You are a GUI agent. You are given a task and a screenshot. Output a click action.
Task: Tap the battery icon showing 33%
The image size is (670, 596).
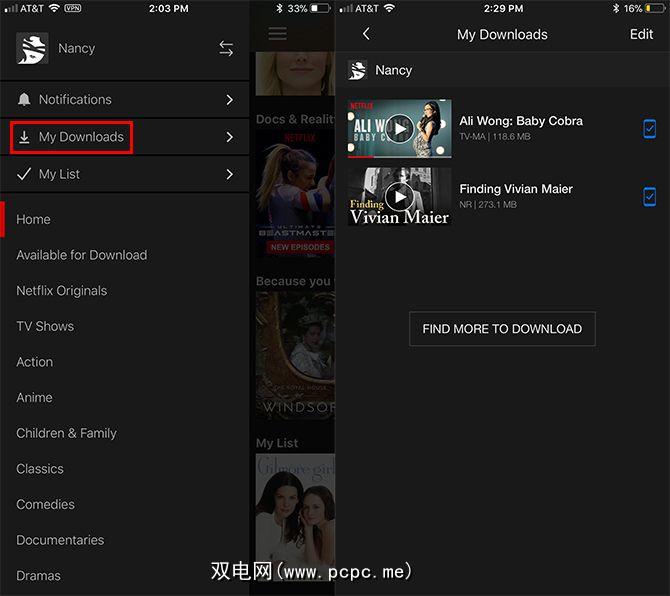click(320, 8)
